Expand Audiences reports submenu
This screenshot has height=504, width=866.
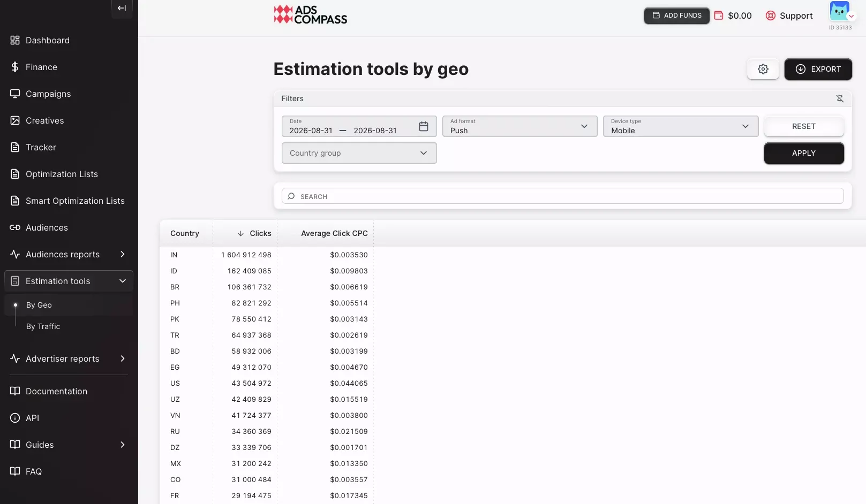(x=123, y=254)
